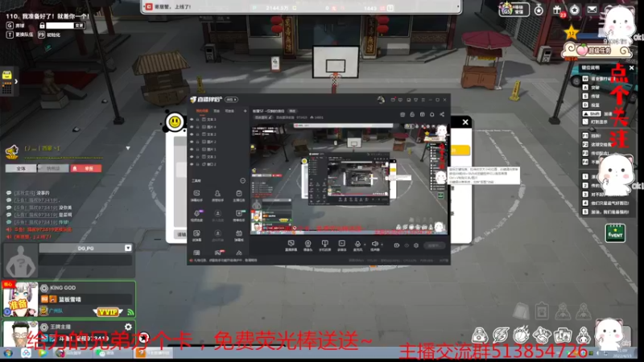Expand the left side panel arrow
The height and width of the screenshot is (362, 644).
(x=16, y=81)
